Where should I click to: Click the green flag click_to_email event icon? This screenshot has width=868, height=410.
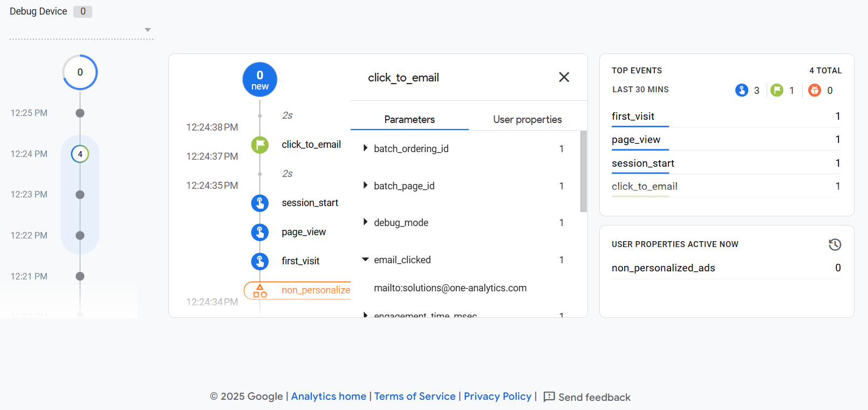click(260, 145)
